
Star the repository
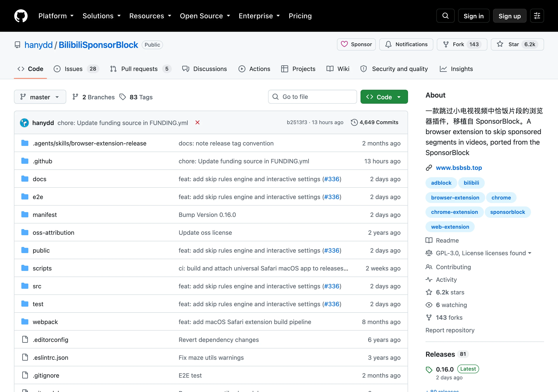click(x=517, y=44)
